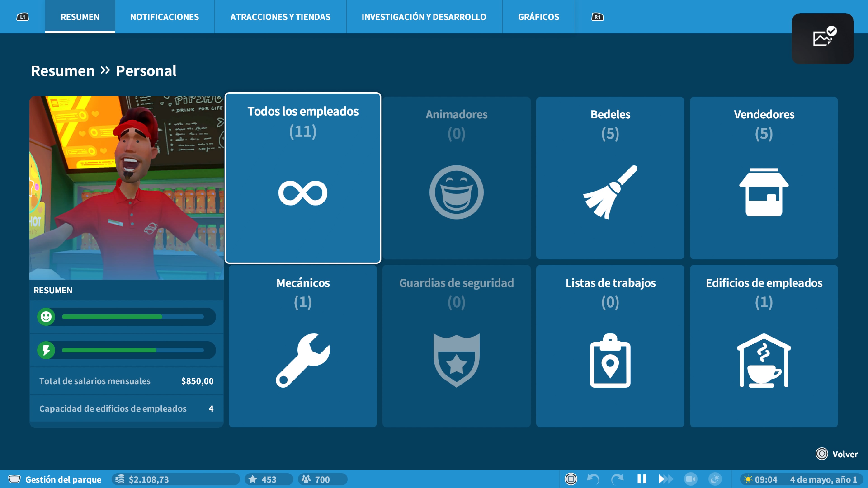Click the staff happiness progress bar
Viewport: 868px width, 488px height.
133,317
